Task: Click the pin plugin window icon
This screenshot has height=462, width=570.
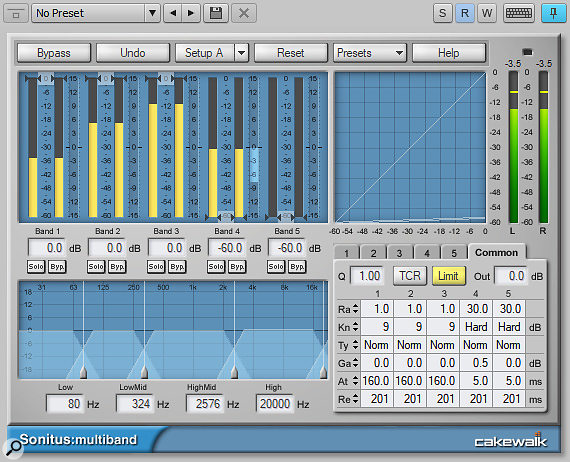Action: 554,13
